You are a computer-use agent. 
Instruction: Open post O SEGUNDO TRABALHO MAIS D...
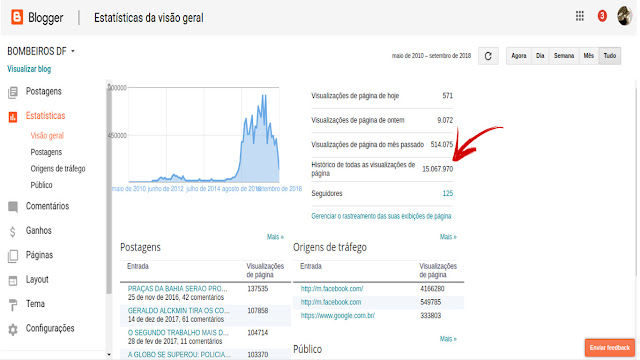178,333
